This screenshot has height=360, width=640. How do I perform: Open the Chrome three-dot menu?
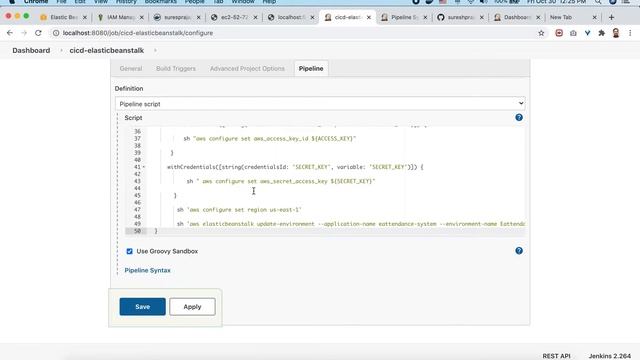pyautogui.click(x=630, y=33)
